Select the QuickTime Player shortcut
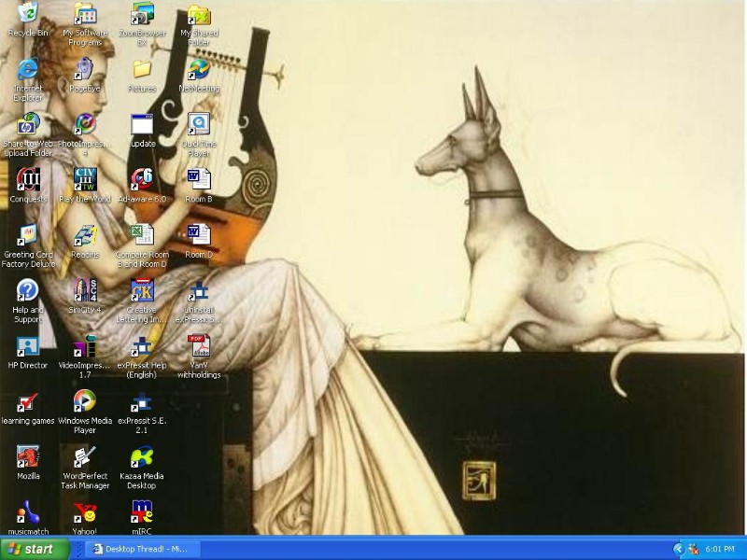 pos(198,125)
